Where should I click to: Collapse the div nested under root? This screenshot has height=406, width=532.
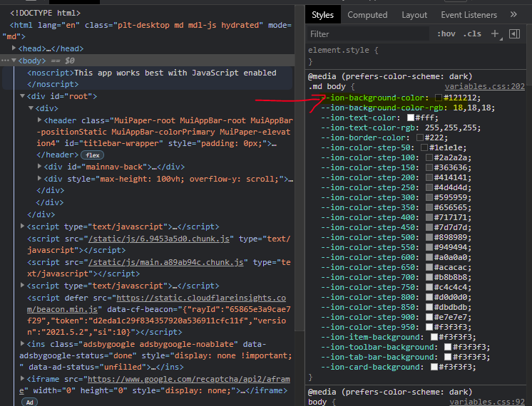pos(31,108)
